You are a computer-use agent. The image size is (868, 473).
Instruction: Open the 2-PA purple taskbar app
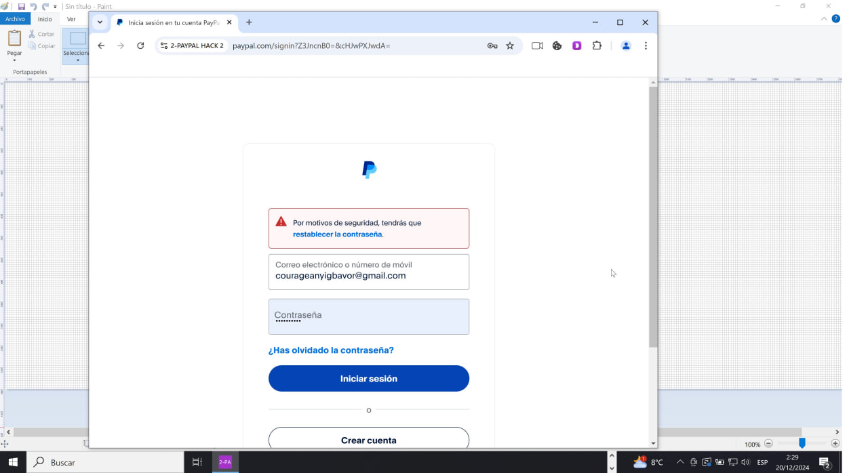224,462
